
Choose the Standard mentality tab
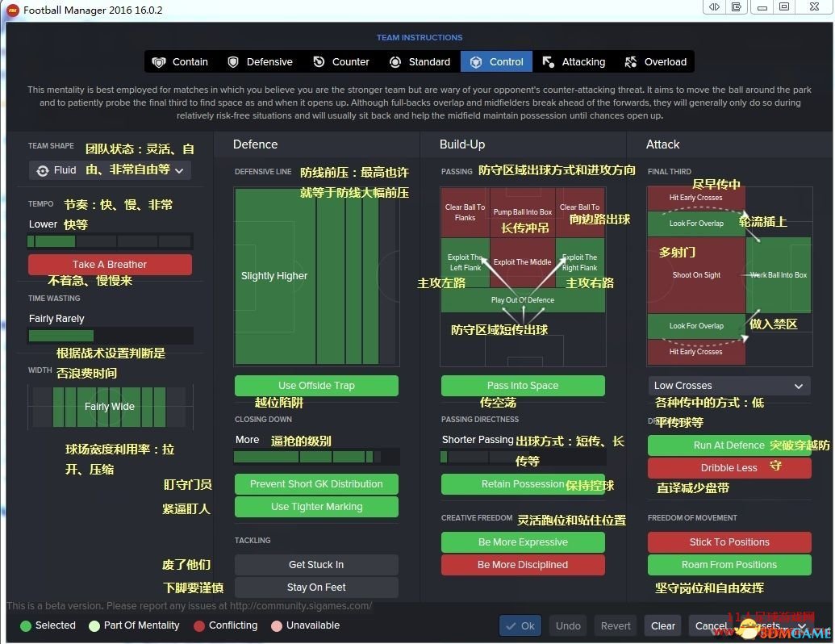tap(420, 62)
